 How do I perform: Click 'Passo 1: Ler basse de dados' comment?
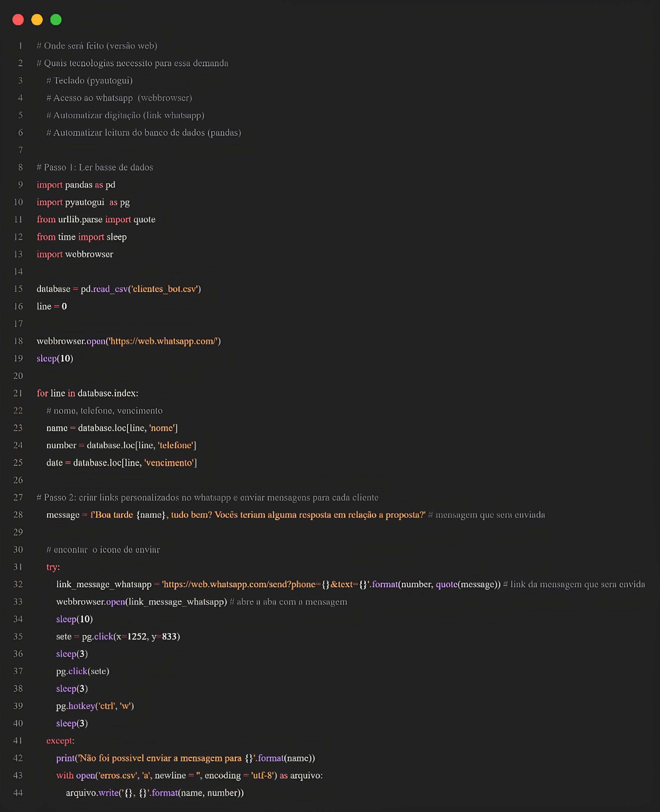point(95,167)
